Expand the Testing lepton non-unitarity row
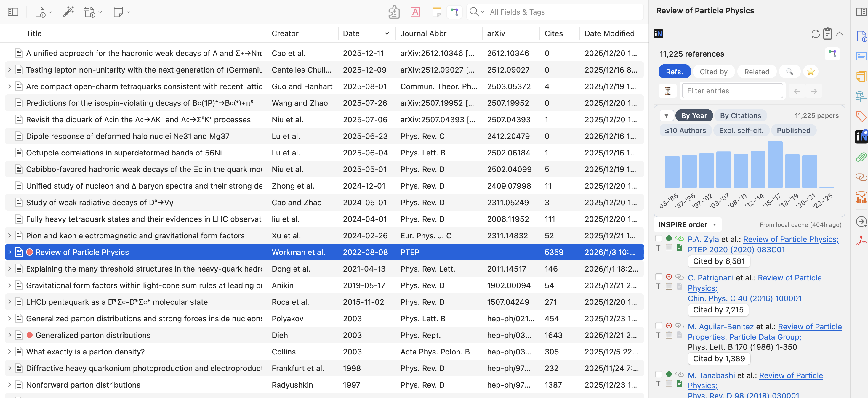Viewport: 868px width, 398px height. [x=9, y=70]
